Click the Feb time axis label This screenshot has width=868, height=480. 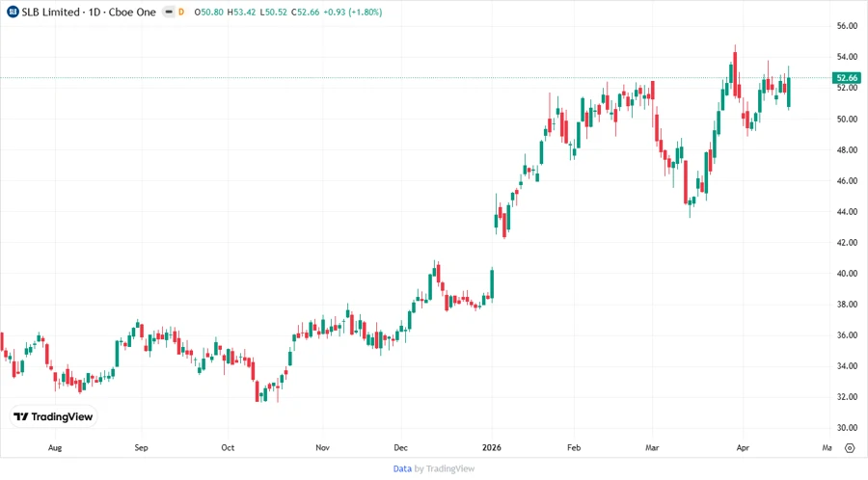[574, 447]
